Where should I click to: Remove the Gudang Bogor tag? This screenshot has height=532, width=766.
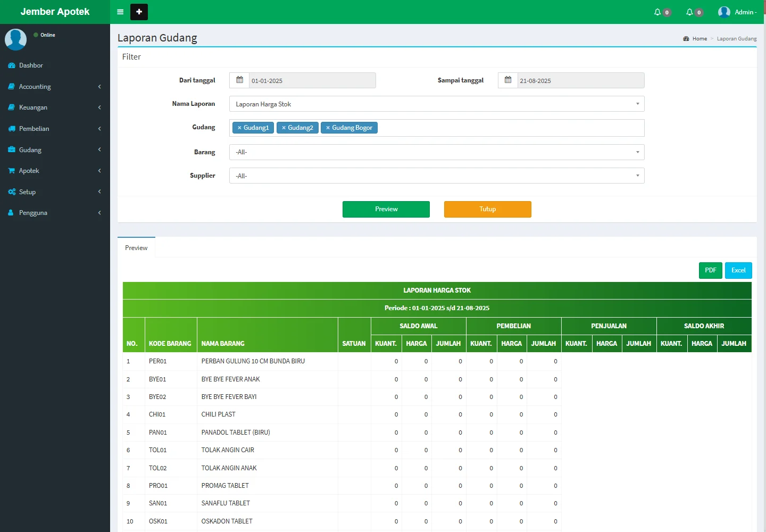[328, 128]
